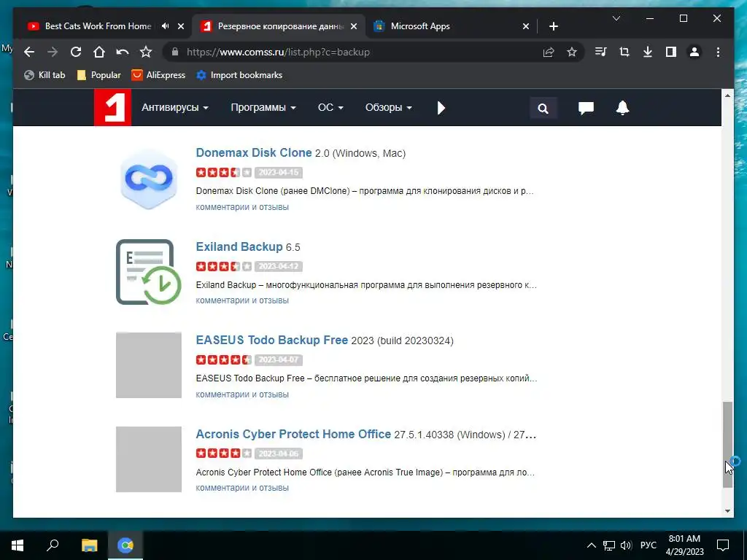Click the red Comss site logo
Screen dimensions: 747x560
pyautogui.click(x=112, y=107)
